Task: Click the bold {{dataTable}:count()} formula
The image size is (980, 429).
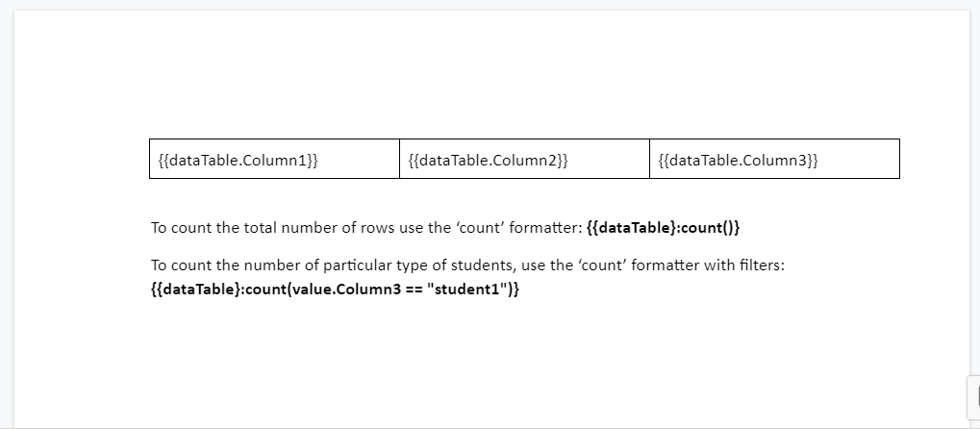Action: coord(663,228)
